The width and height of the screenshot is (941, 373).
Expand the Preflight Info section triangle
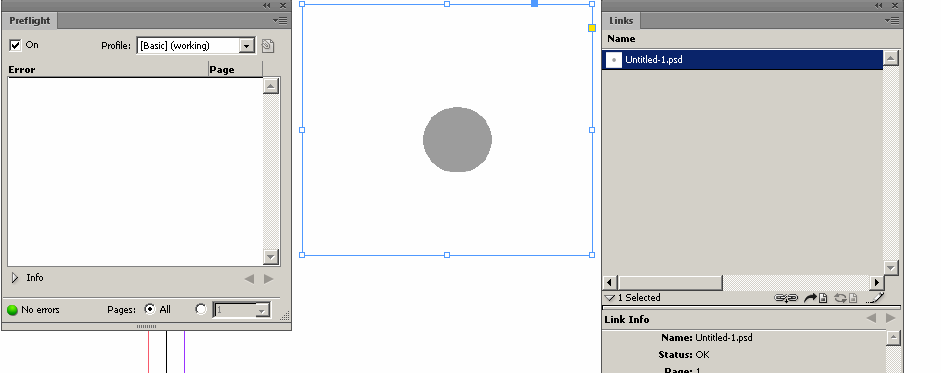click(15, 278)
